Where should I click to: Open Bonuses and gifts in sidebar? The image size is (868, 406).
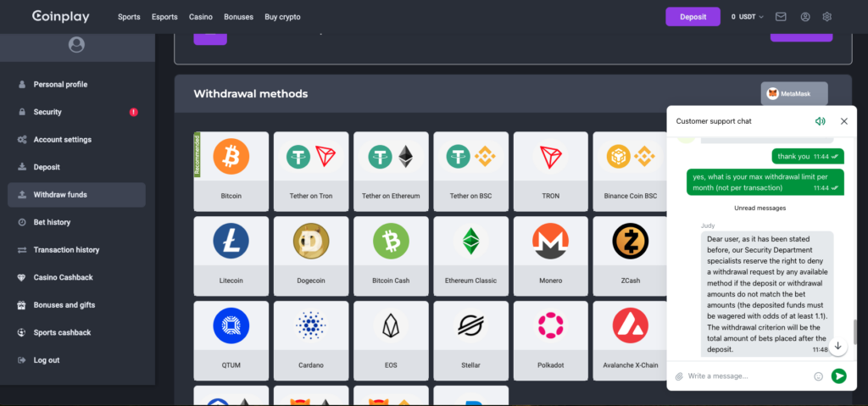pos(76,304)
